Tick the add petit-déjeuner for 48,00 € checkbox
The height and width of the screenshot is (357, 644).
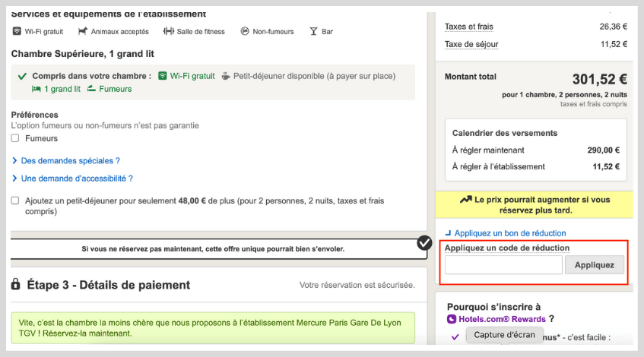point(15,201)
